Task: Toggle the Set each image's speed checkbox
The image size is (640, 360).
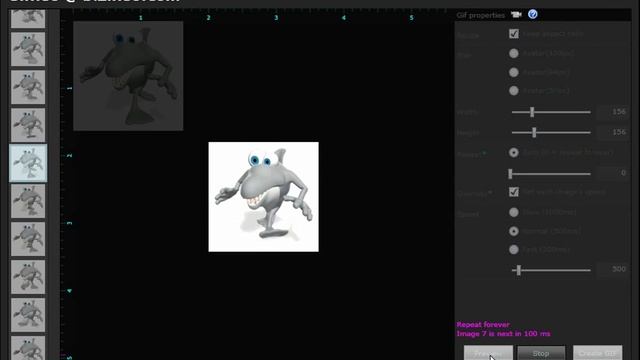Action: coord(514,192)
